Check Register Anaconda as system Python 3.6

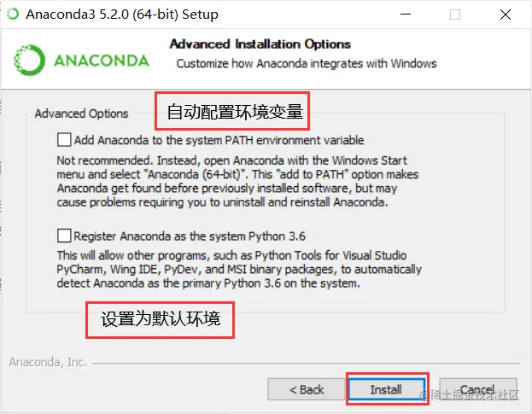click(64, 236)
